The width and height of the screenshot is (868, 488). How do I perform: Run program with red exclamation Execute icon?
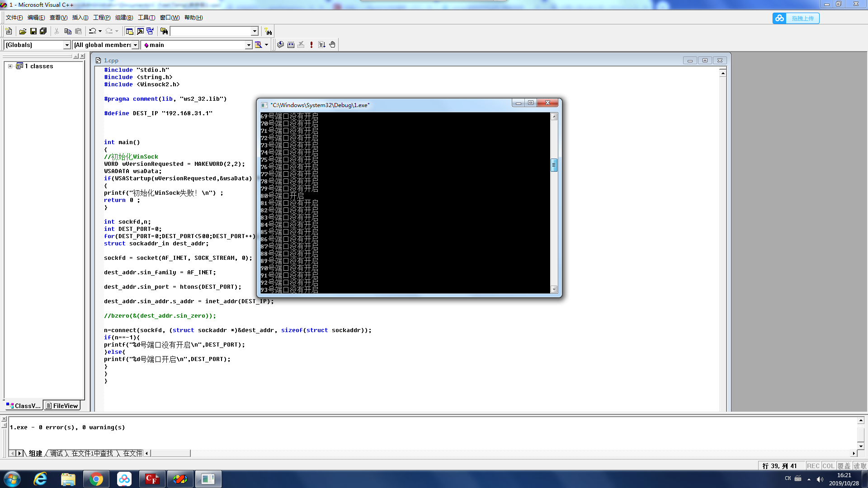click(311, 45)
